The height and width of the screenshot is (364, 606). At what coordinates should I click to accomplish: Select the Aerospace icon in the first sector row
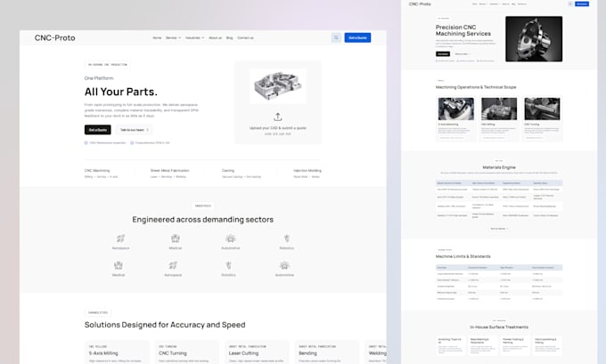coord(120,239)
